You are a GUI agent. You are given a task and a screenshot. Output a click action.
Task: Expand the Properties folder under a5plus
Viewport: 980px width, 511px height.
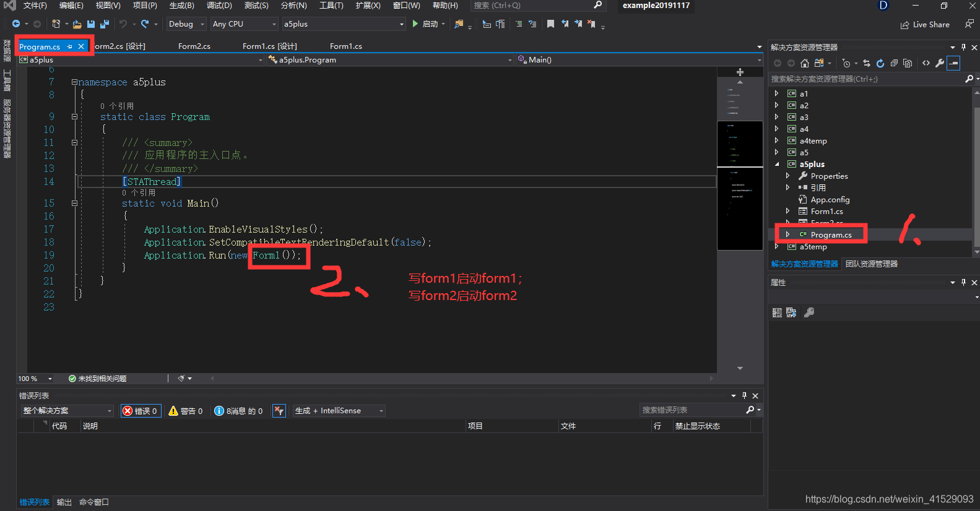tap(787, 176)
